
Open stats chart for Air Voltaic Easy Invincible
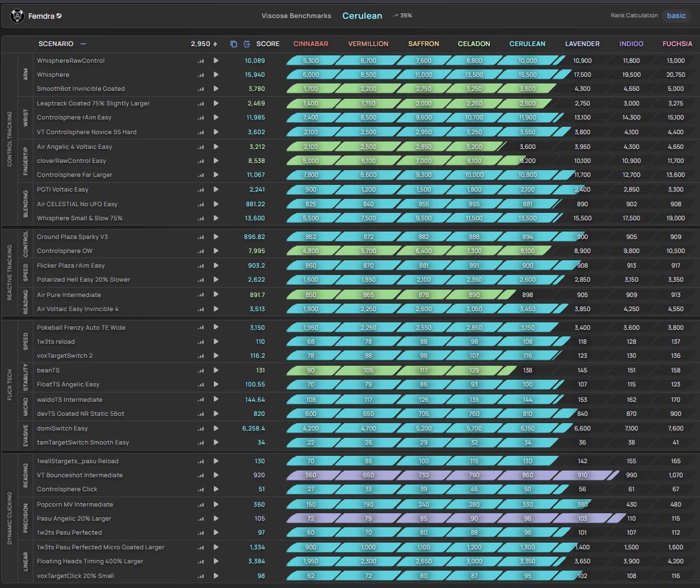(201, 309)
